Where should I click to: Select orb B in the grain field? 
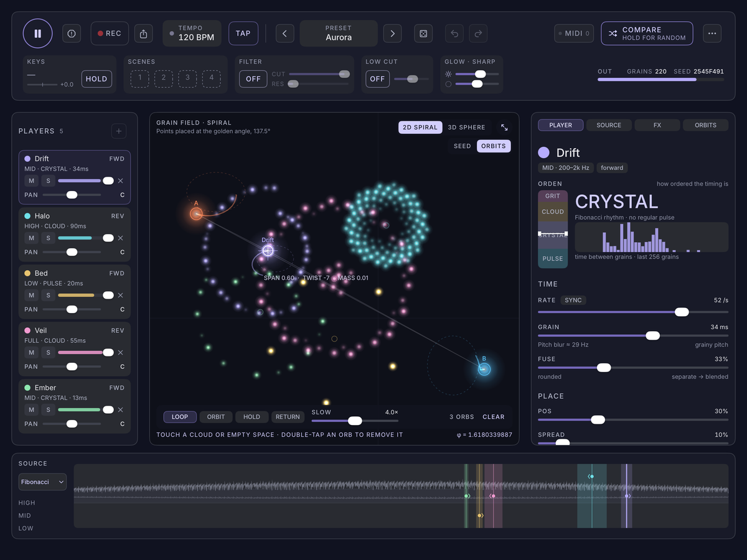tap(484, 369)
